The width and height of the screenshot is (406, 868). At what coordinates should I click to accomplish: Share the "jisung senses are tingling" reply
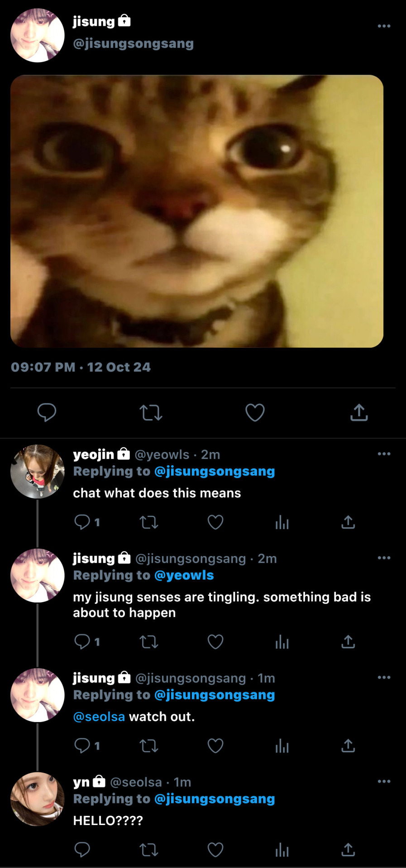[x=348, y=642]
